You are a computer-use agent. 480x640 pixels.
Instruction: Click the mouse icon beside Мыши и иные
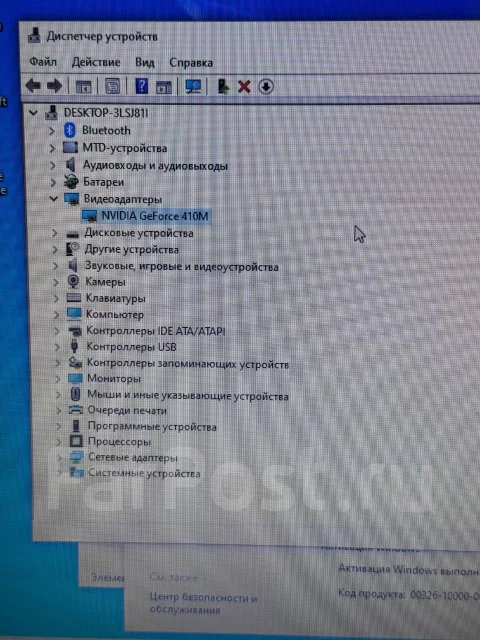(x=75, y=394)
